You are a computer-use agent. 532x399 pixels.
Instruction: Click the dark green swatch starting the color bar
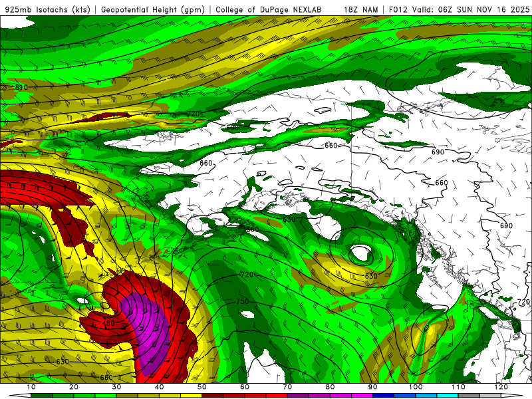coord(41,396)
